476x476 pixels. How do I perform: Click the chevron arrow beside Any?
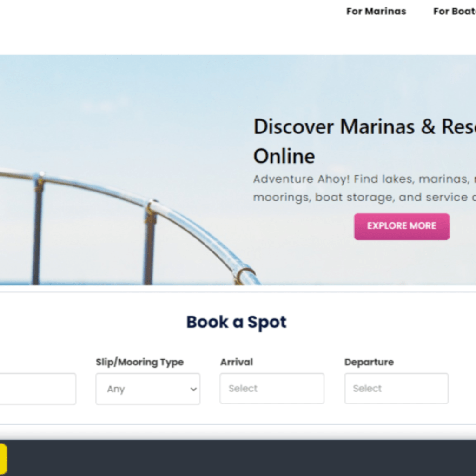tap(193, 389)
